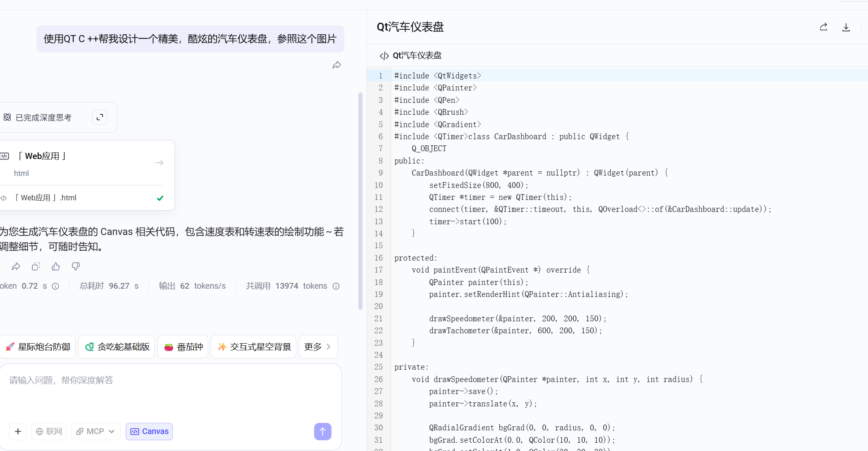This screenshot has height=451, width=868.
Task: Click the plus attachment button
Action: click(x=18, y=431)
